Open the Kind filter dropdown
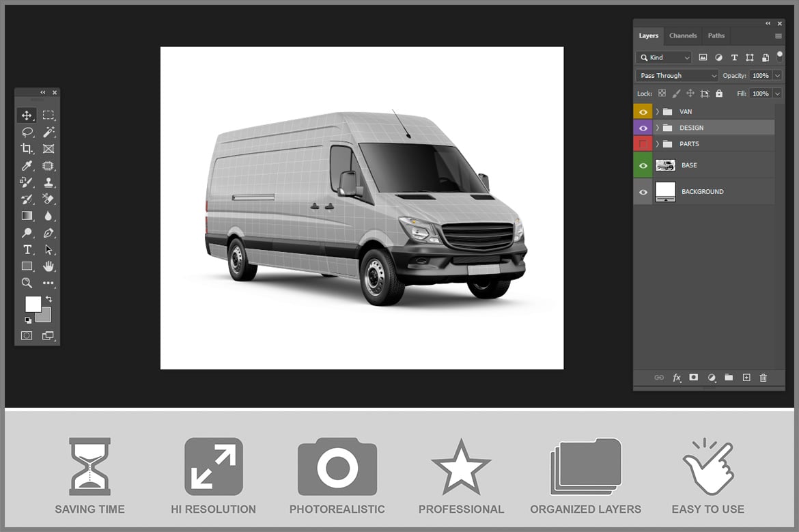 click(664, 57)
